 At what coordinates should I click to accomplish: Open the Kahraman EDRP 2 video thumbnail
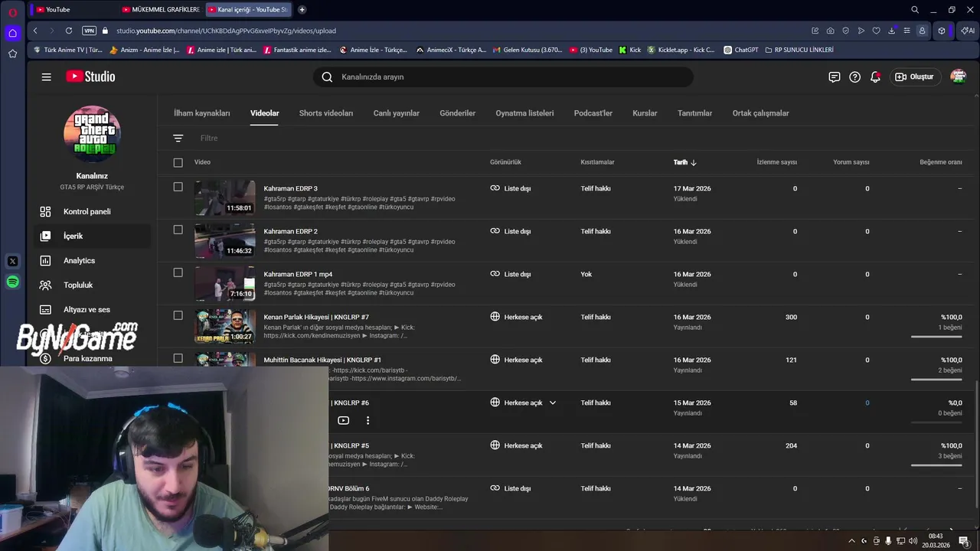pyautogui.click(x=225, y=240)
